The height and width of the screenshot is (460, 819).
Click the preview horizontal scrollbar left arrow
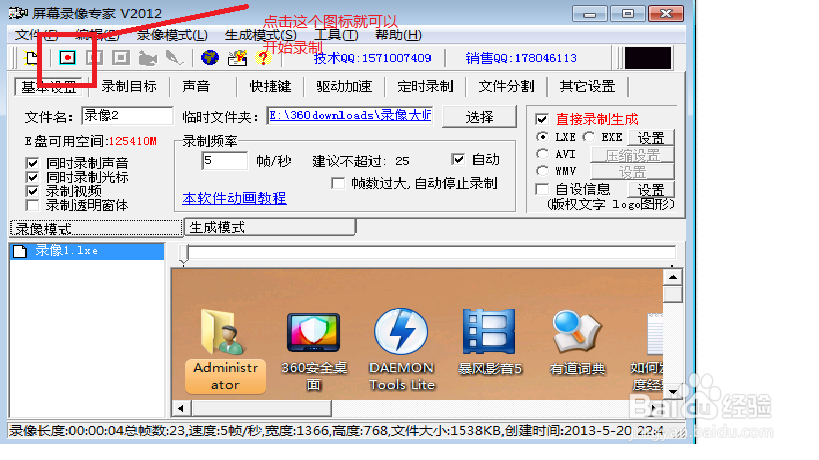point(181,408)
